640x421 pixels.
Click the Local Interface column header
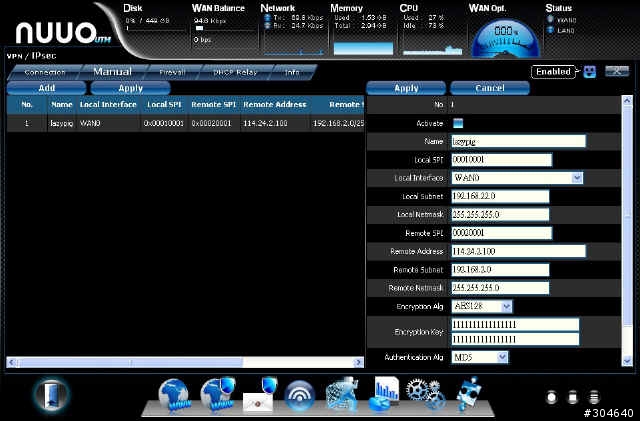108,105
